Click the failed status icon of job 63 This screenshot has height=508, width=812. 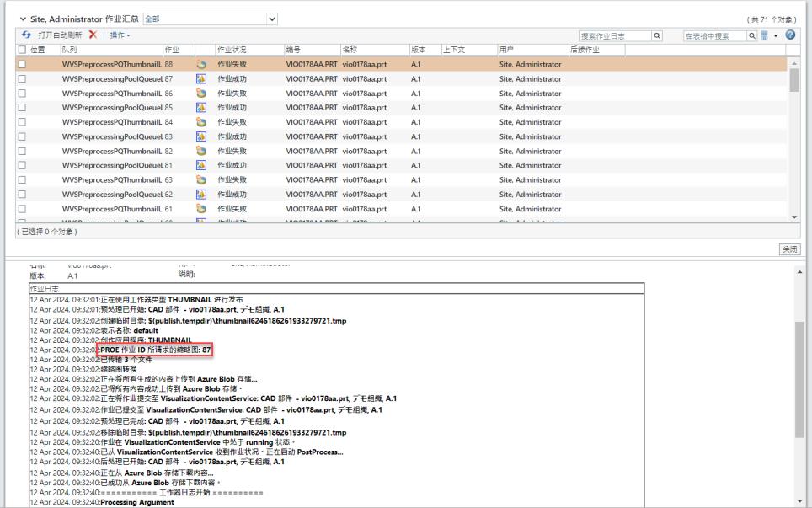[x=201, y=179]
